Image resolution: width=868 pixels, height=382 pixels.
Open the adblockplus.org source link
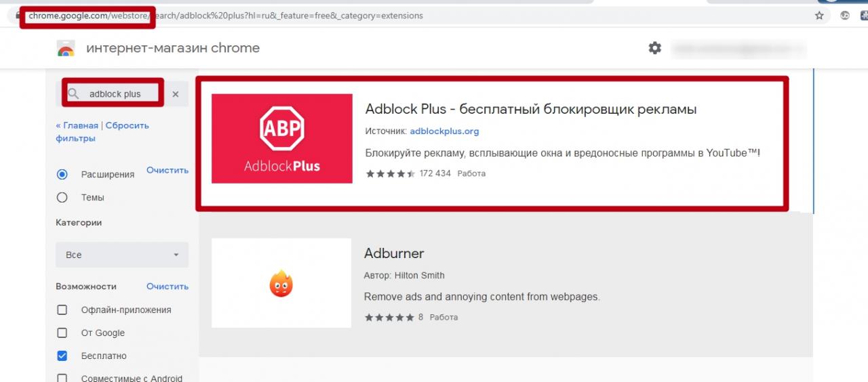(x=444, y=131)
